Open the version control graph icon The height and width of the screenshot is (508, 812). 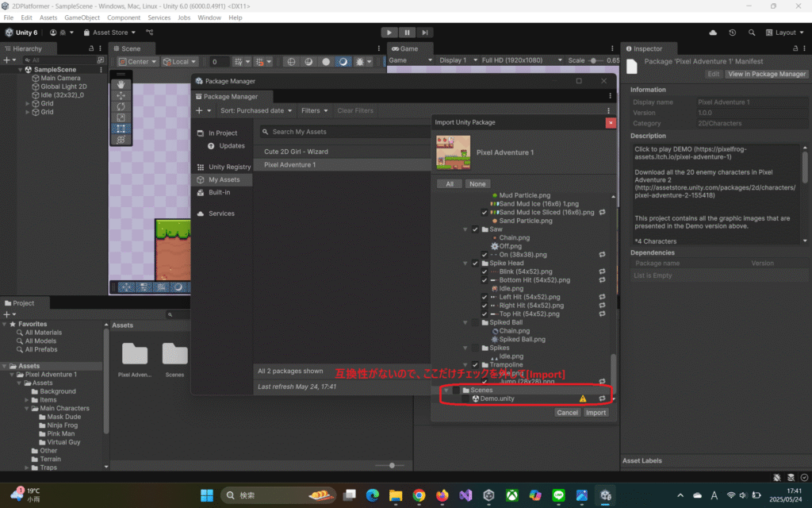coord(150,32)
